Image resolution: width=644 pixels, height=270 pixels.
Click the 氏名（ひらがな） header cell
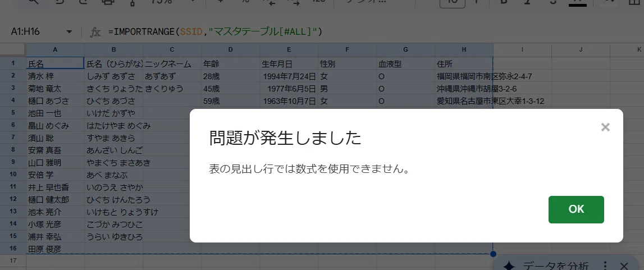(x=113, y=63)
